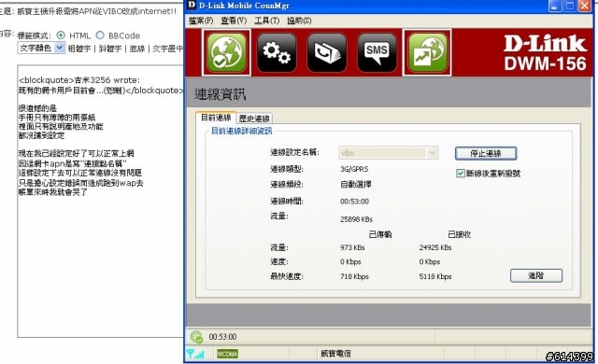Click the WCDMA network indicator

click(x=227, y=354)
